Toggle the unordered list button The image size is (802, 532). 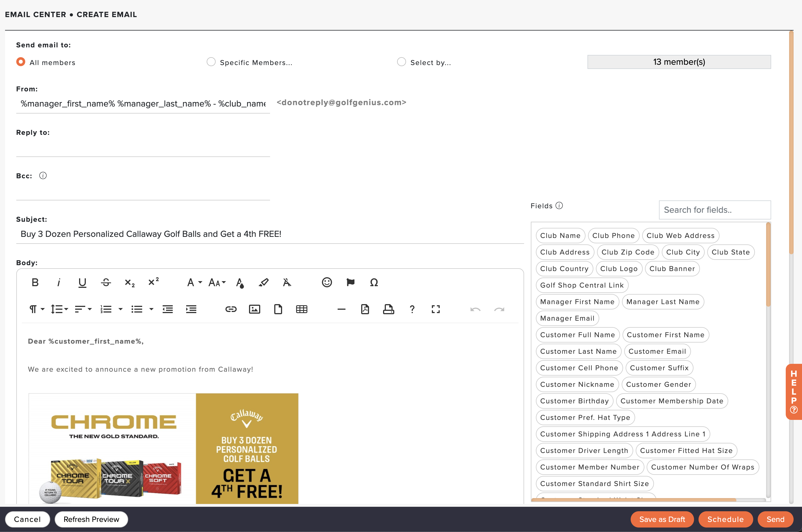point(137,309)
